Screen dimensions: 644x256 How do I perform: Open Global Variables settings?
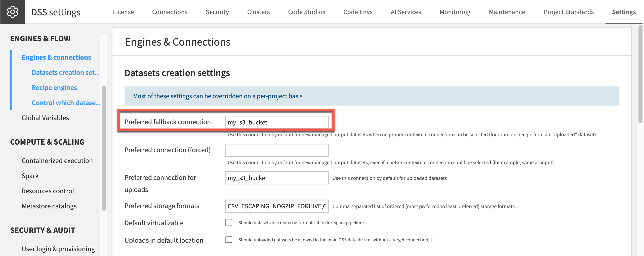coord(45,118)
